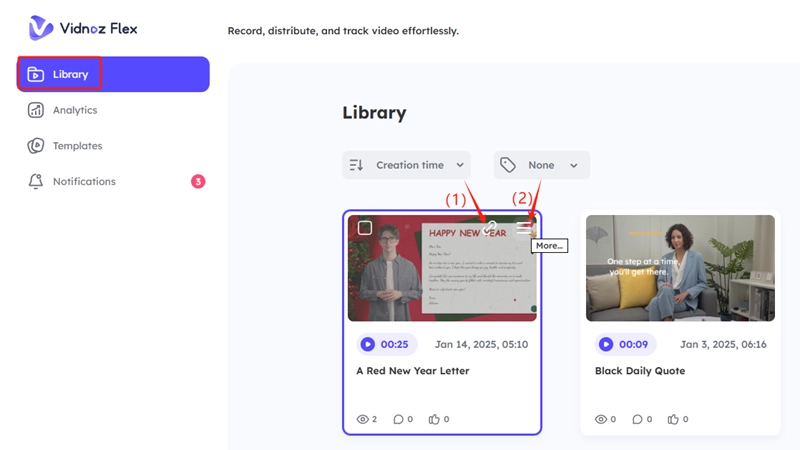Expand the None tag filter dropdown

point(541,165)
